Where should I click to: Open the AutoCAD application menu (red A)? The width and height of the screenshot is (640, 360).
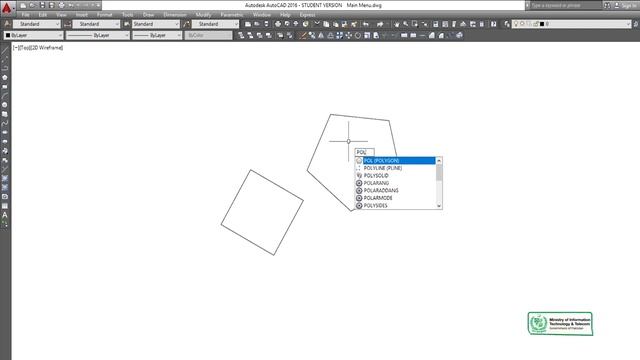7,7
